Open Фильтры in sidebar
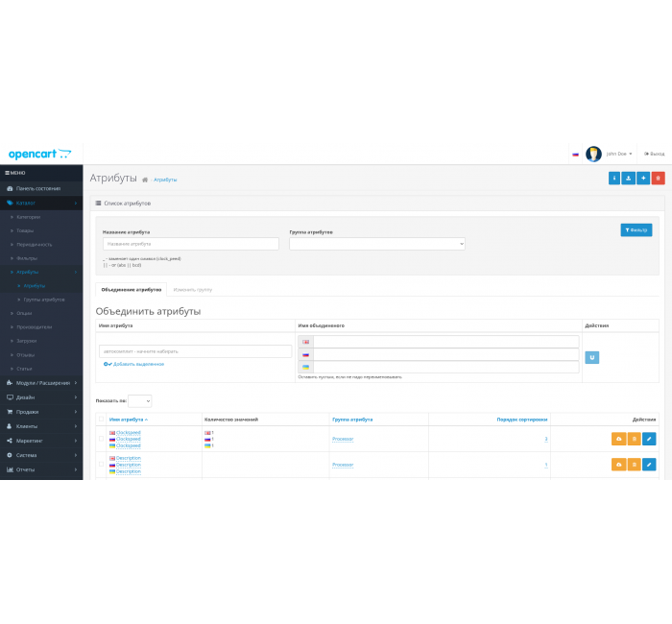The height and width of the screenshot is (624, 672). pyautogui.click(x=27, y=258)
